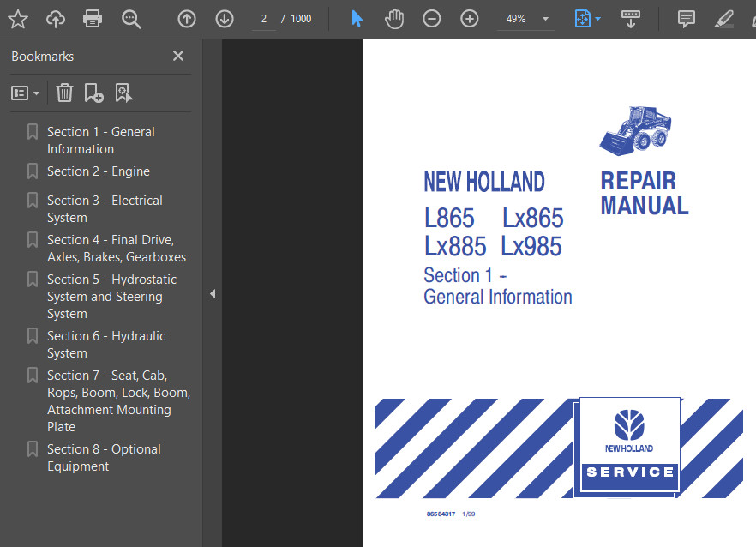
Task: Click the bookmark icon beside Section 8
Action: coord(33,449)
